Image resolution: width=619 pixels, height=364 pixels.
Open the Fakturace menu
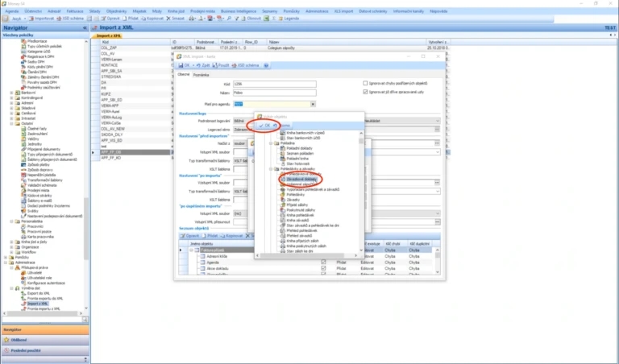75,11
